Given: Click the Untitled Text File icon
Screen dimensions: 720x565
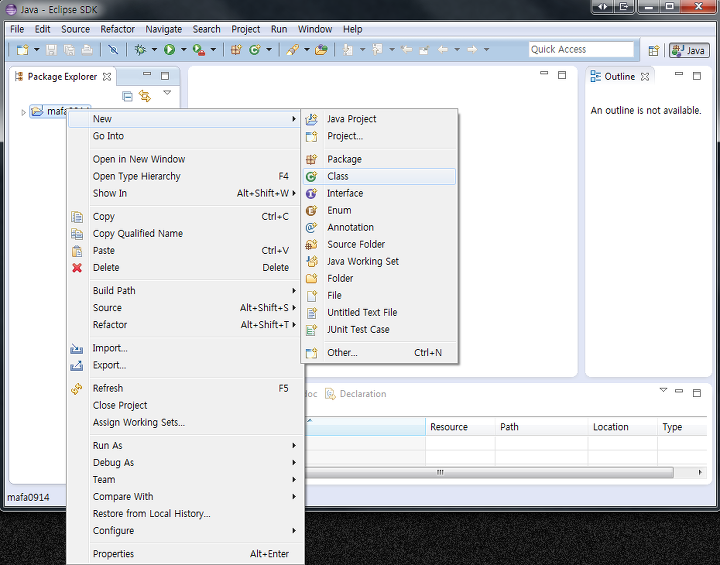Looking at the screenshot, I should (311, 312).
